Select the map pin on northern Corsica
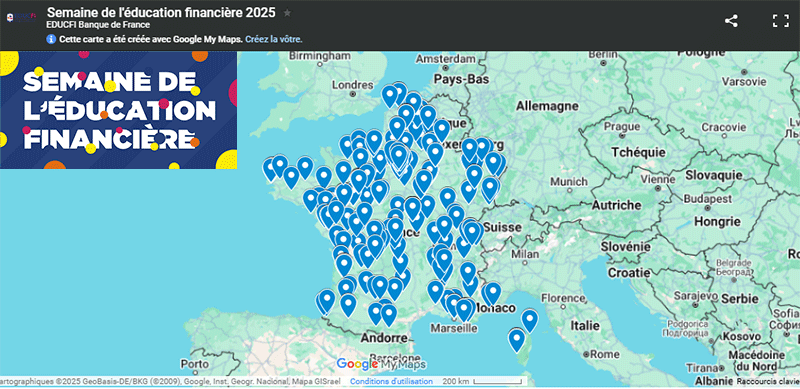The height and width of the screenshot is (389, 800). tap(529, 320)
